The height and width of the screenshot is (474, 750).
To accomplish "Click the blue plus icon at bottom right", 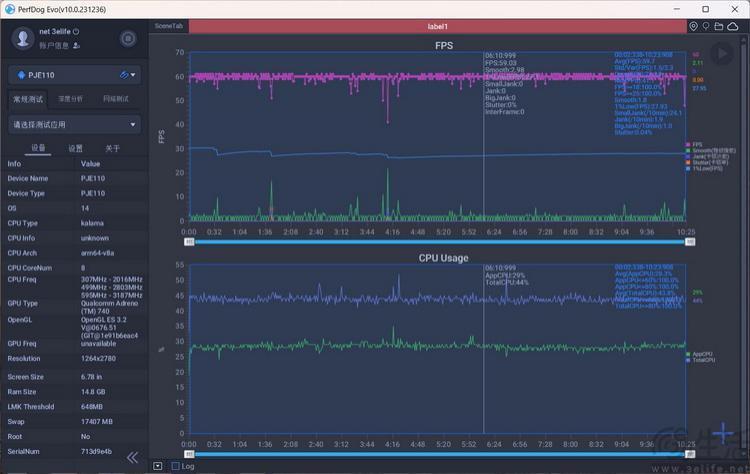I will (722, 433).
